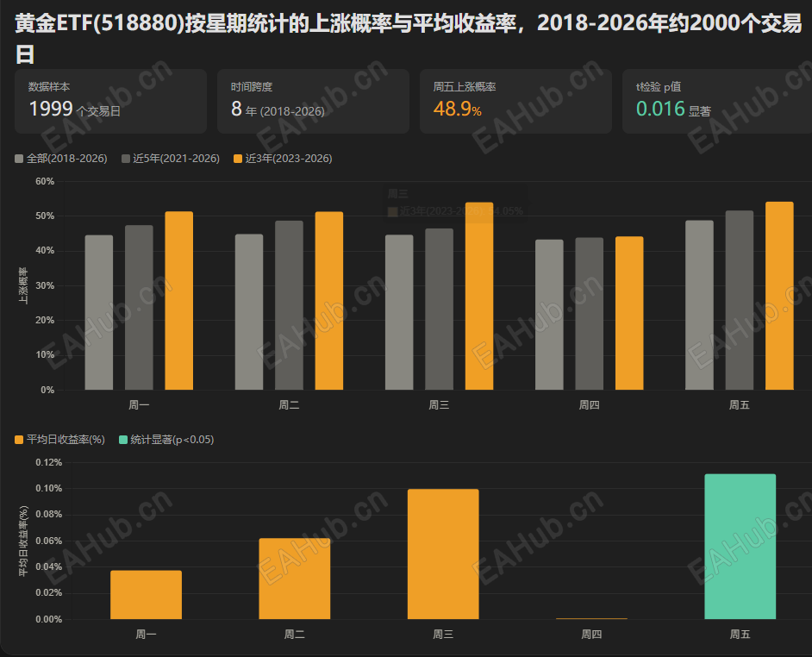Click the orange 近3年 bar for 周一
The image size is (812, 657).
pos(178,301)
